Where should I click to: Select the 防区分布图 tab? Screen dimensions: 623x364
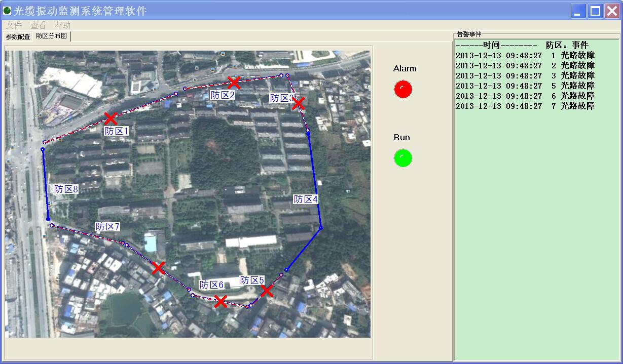(51, 36)
